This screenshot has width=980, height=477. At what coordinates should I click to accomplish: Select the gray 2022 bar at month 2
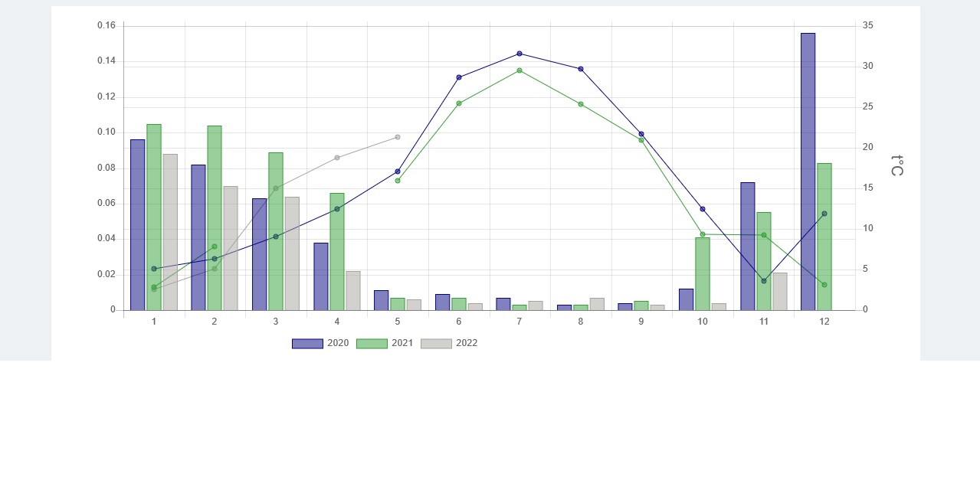(x=231, y=248)
